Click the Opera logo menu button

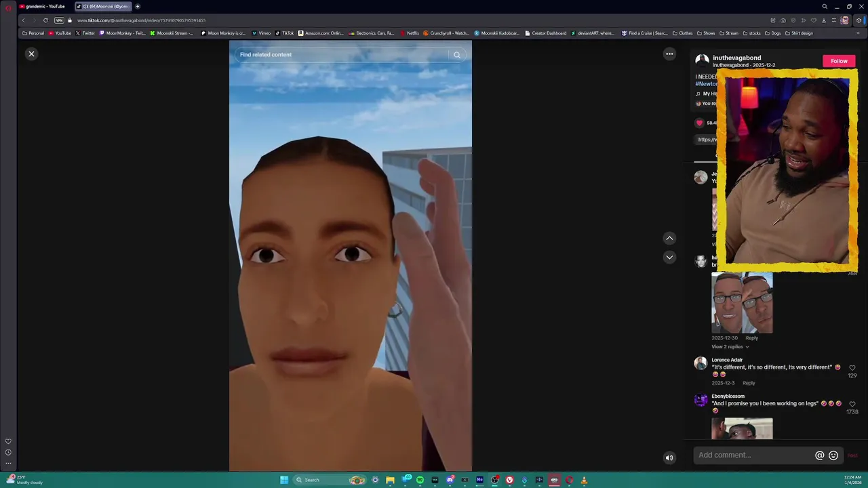point(8,7)
